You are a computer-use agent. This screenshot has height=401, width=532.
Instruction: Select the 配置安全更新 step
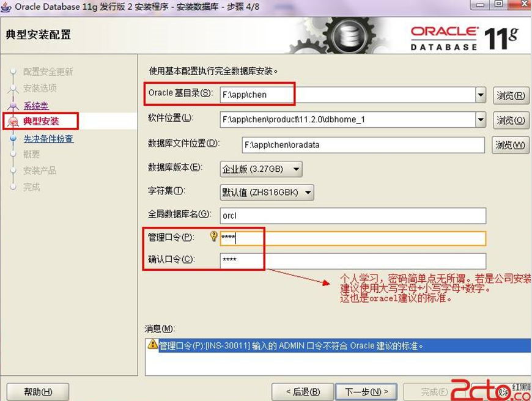[x=48, y=72]
